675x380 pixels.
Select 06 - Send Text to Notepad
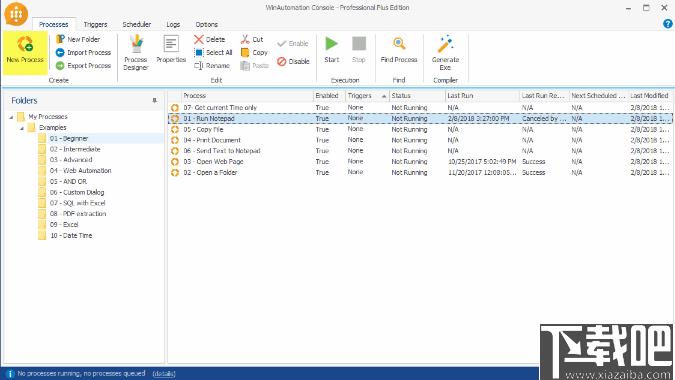click(x=420, y=151)
